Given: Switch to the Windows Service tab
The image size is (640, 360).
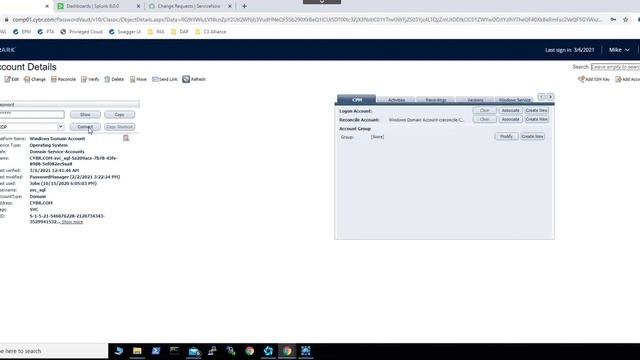Looking at the screenshot, I should (x=514, y=100).
